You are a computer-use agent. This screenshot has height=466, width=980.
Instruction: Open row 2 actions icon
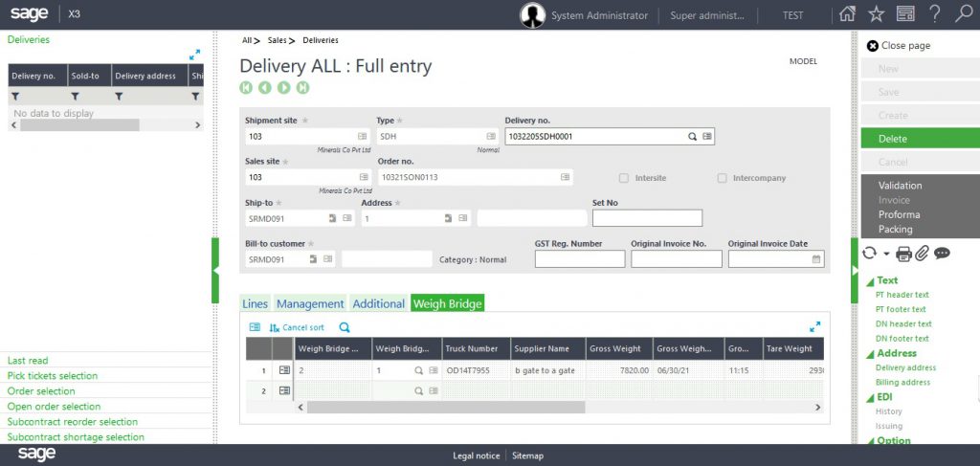(x=284, y=391)
